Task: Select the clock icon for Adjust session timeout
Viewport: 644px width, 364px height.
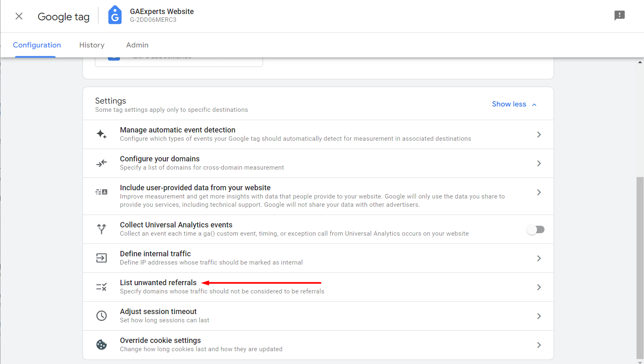Action: tap(102, 316)
